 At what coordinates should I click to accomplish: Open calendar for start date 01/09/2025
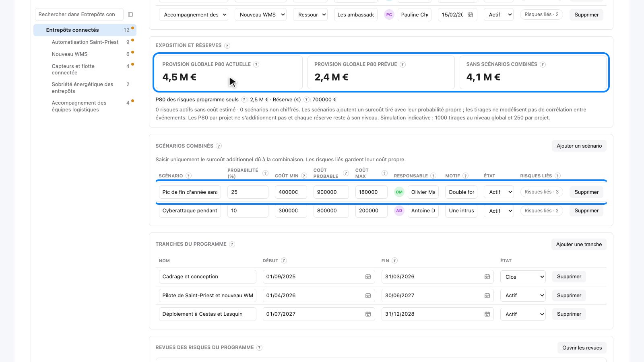368,277
